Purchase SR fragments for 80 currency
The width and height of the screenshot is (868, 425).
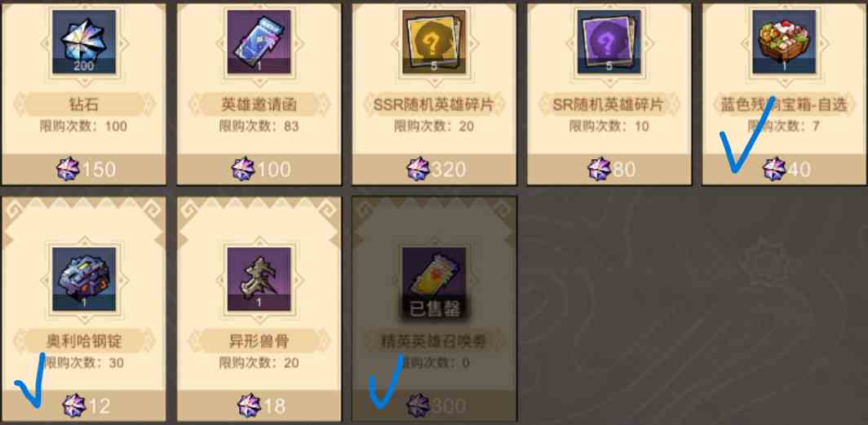point(609,170)
